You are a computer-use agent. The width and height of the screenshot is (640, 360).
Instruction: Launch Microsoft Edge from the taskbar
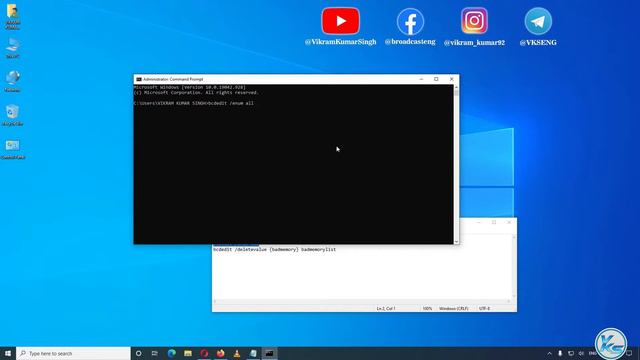tap(171, 353)
